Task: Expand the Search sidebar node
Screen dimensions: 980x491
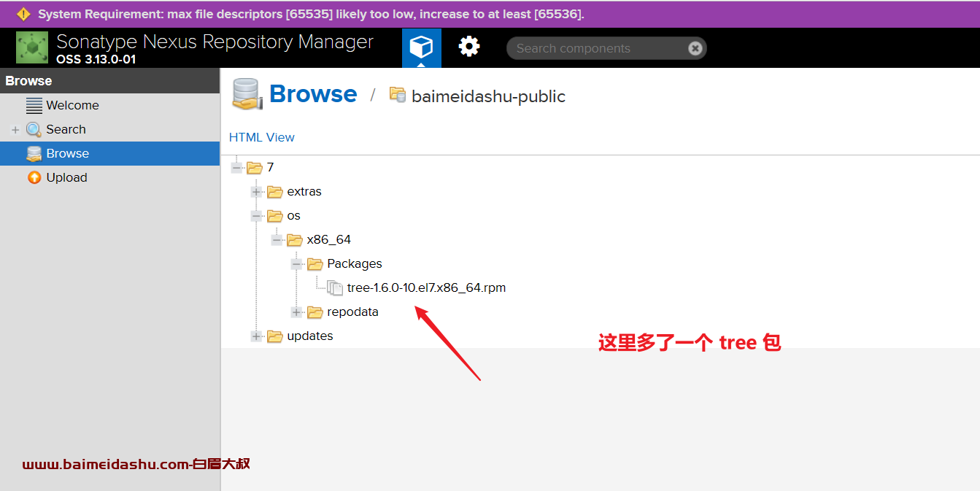Action: [15, 130]
